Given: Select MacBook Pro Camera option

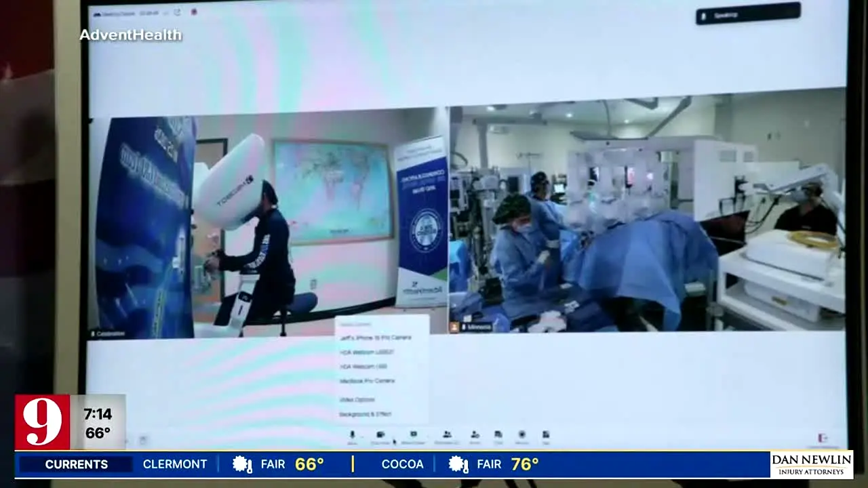Looking at the screenshot, I should pyautogui.click(x=367, y=381).
